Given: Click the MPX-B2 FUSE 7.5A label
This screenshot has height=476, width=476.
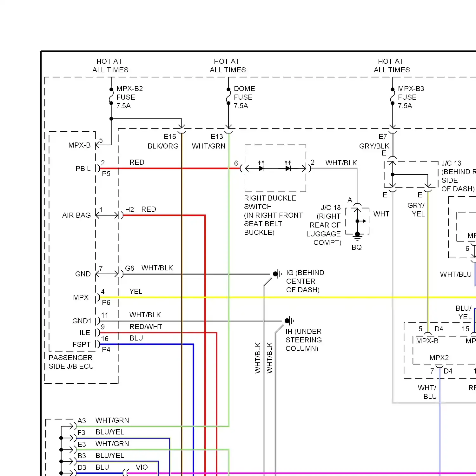Looking at the screenshot, I should pyautogui.click(x=129, y=97).
